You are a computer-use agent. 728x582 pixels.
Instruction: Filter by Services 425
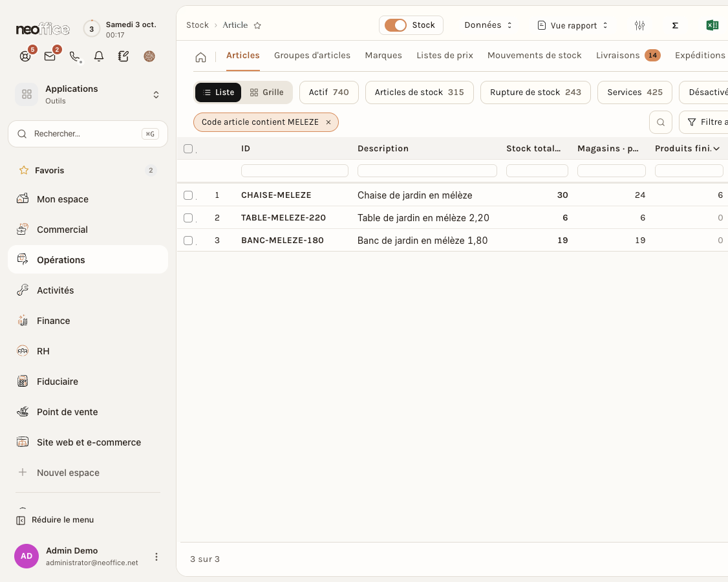pyautogui.click(x=635, y=92)
